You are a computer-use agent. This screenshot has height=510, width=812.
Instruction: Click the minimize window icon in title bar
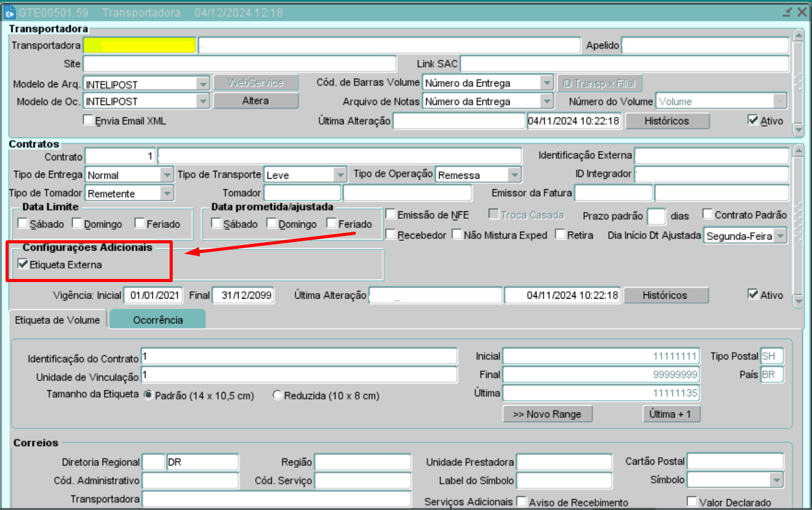click(787, 12)
